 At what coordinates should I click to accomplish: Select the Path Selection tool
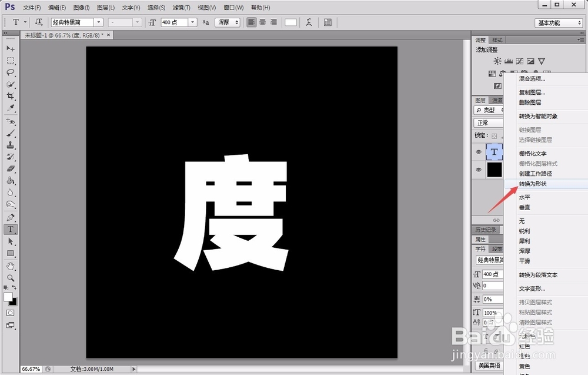(11, 241)
